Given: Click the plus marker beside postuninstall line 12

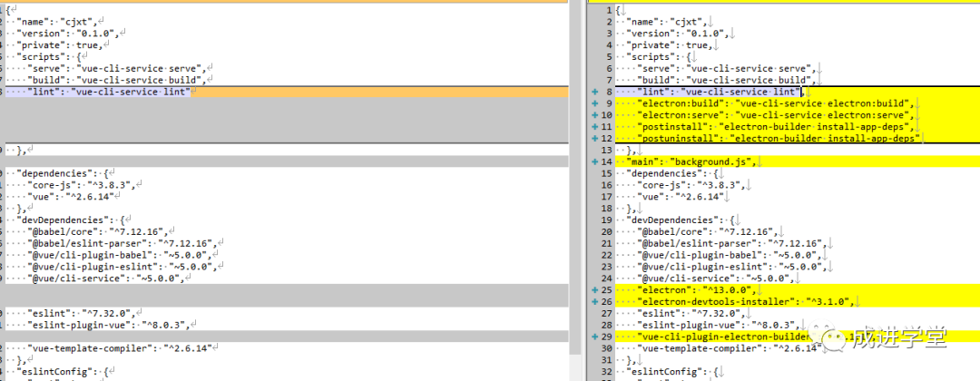Looking at the screenshot, I should pos(594,139).
